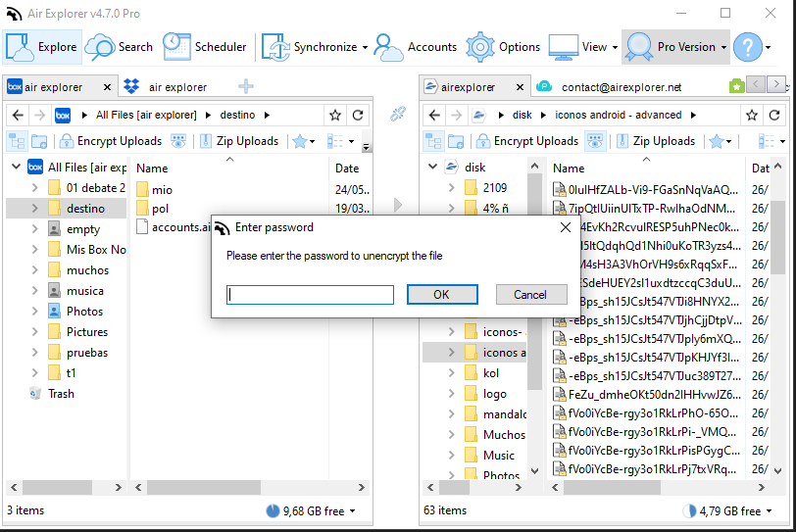Create a new folder in right pane

click(x=456, y=141)
